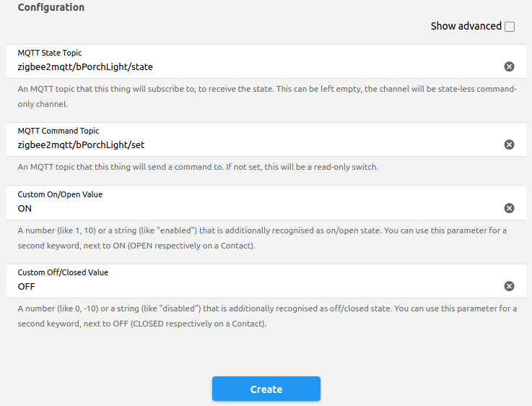Click the Show advanced label text
Viewport: 532px width, 406px height.
[x=466, y=26]
